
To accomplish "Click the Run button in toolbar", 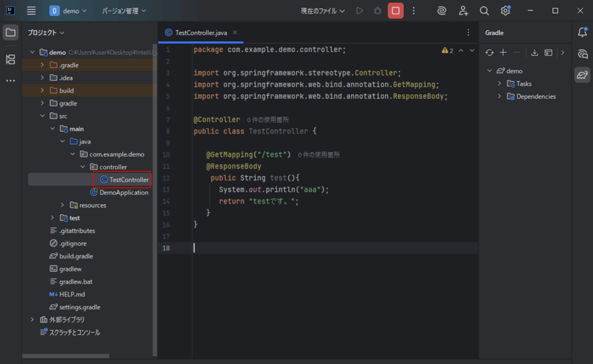I will coord(360,10).
